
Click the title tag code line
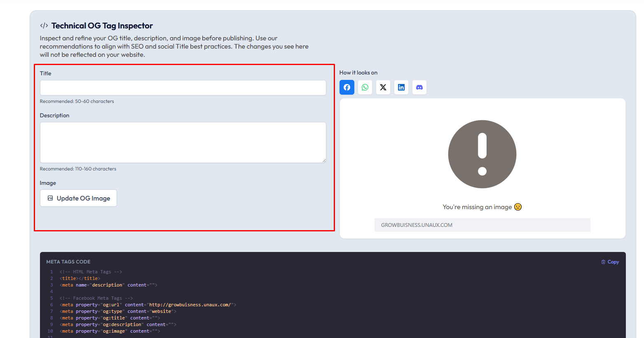(80, 278)
